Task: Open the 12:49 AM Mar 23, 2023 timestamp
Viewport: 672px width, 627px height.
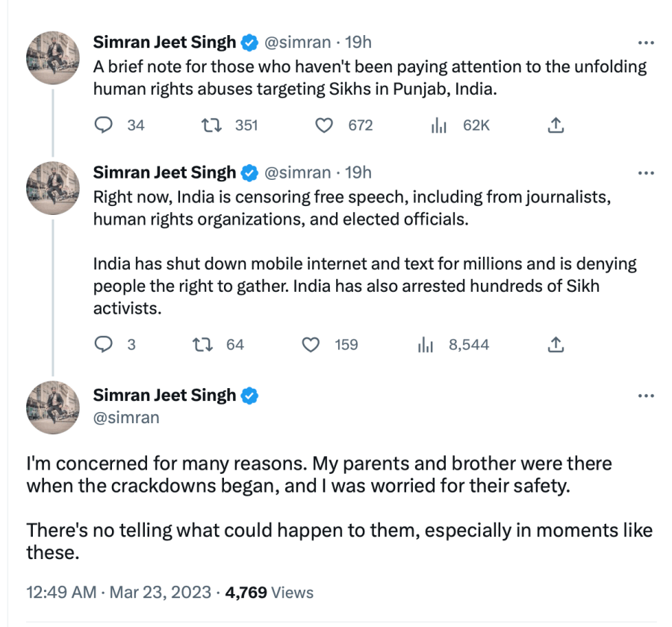Action: pyautogui.click(x=118, y=593)
